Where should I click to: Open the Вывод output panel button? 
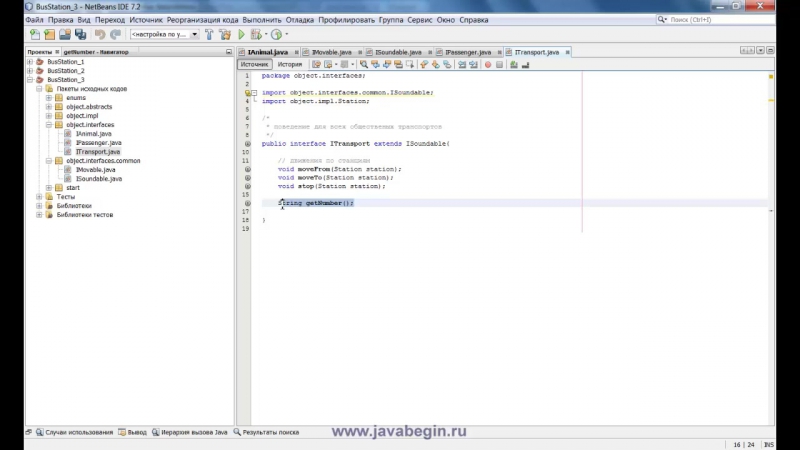pos(133,432)
